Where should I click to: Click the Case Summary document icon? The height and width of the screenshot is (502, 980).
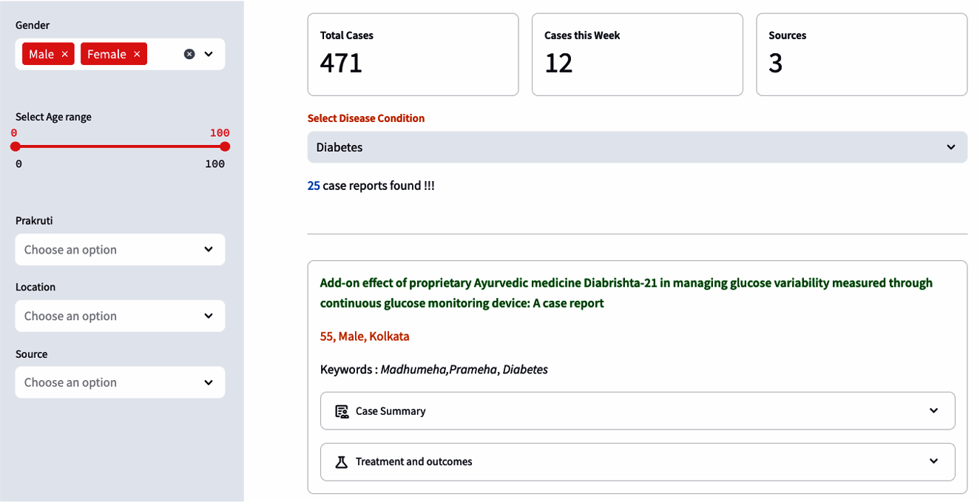point(341,411)
